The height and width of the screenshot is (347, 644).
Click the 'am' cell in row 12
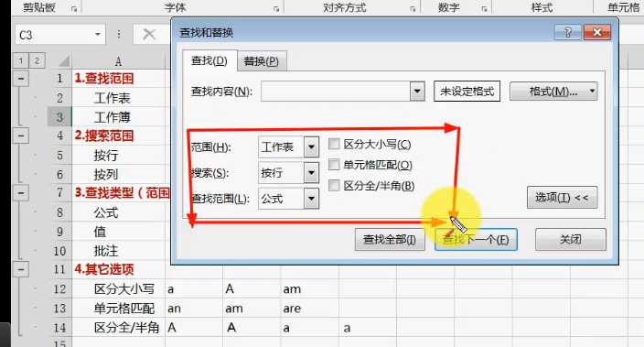pyautogui.click(x=310, y=289)
